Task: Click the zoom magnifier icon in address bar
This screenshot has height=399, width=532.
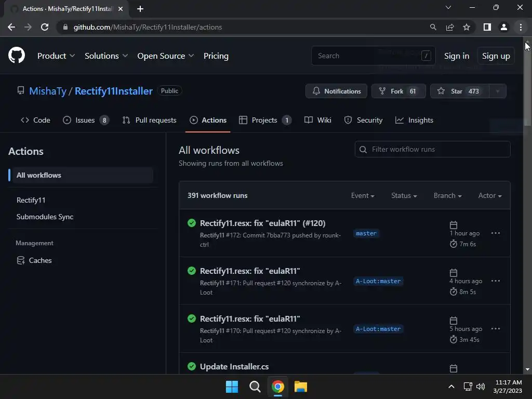Action: point(433,27)
